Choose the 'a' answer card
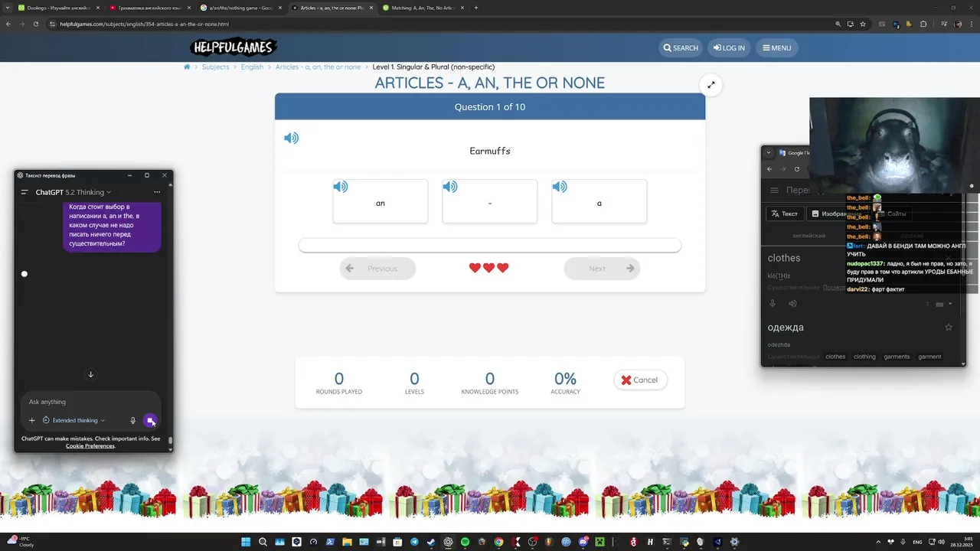Viewport: 980px width, 551px height. (x=599, y=202)
